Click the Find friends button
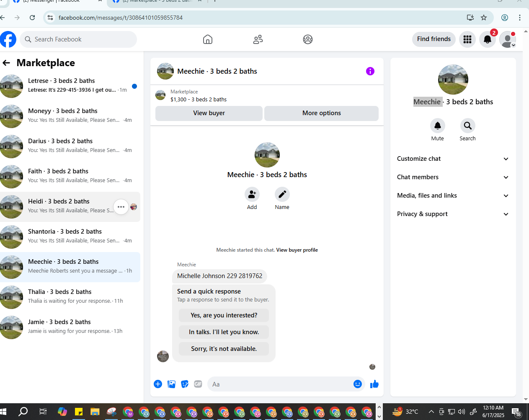Screen dimensions: 529x420 (434, 39)
